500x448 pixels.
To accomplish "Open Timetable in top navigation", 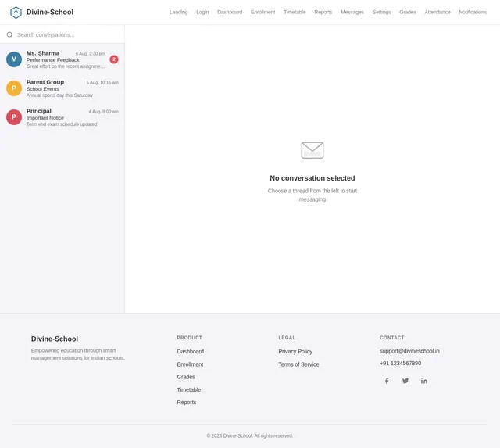I will (x=295, y=13).
